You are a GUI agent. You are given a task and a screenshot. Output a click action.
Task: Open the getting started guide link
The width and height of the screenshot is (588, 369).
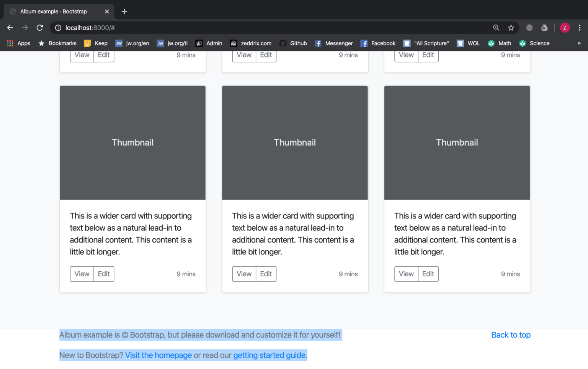(269, 355)
